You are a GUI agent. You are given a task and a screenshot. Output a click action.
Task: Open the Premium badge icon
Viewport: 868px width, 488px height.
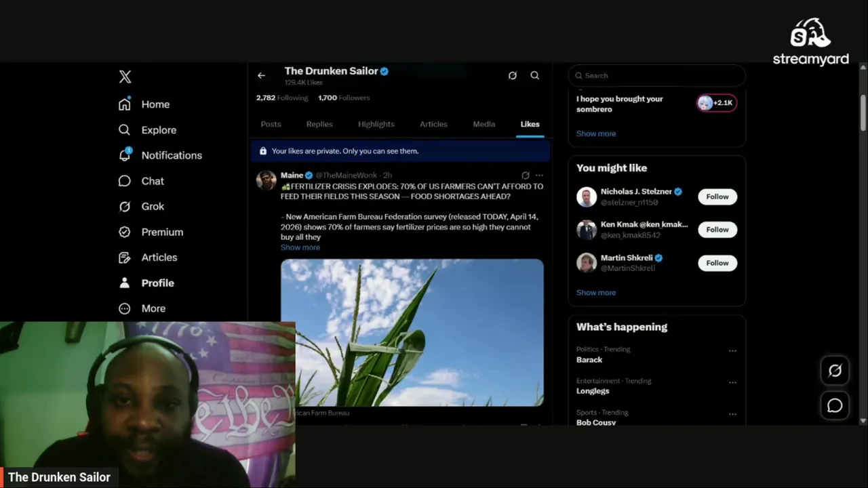tap(124, 232)
